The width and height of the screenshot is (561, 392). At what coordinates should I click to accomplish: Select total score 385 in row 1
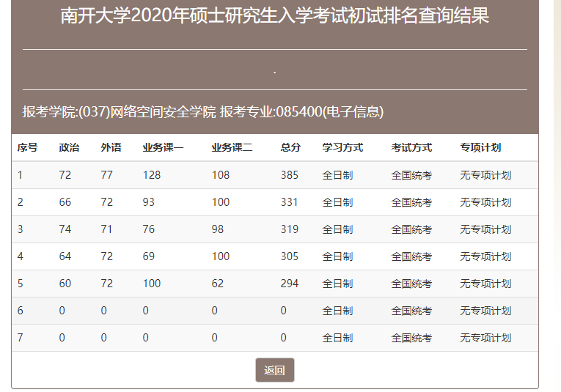(x=290, y=174)
